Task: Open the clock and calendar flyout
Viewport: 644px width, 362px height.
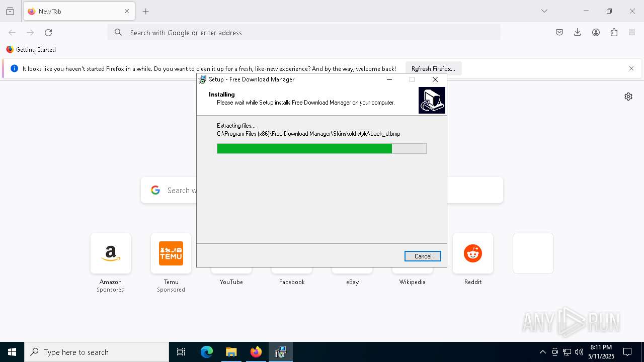Action: (601, 352)
